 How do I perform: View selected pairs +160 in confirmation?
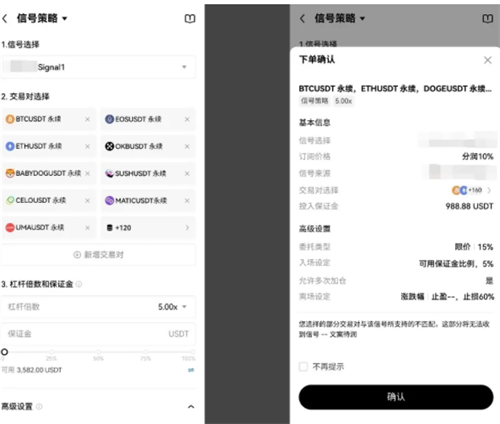pyautogui.click(x=471, y=190)
